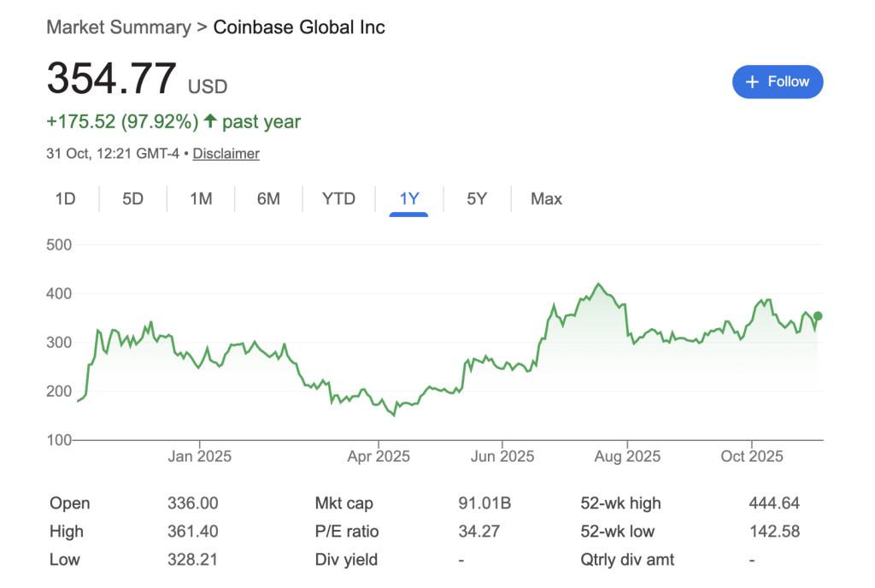Screen dimensions: 875x588
Task: Switch to the 1D chart view
Action: [x=66, y=198]
